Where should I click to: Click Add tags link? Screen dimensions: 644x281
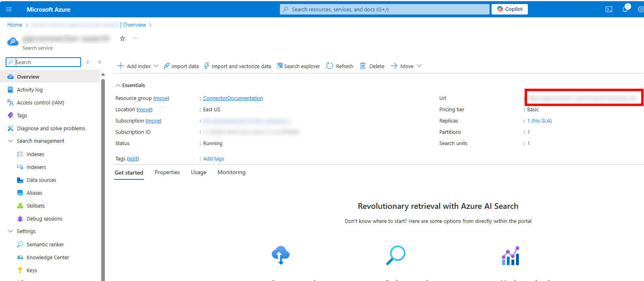tap(213, 158)
